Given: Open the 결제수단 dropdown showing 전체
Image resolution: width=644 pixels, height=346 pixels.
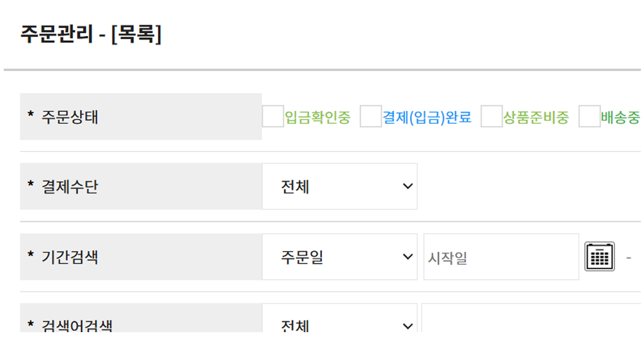Looking at the screenshot, I should 340,187.
